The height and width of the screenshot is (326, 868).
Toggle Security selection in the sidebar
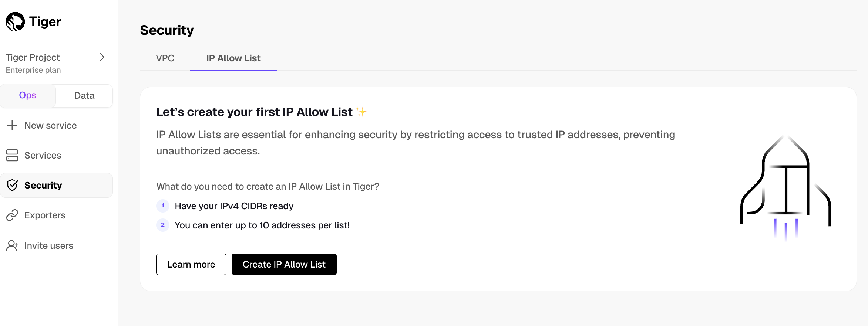coord(43,185)
